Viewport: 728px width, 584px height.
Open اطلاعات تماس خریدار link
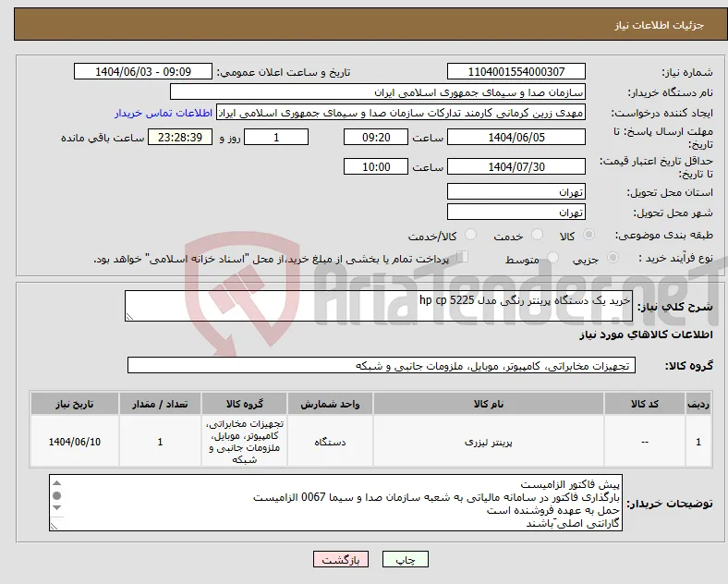(164, 113)
